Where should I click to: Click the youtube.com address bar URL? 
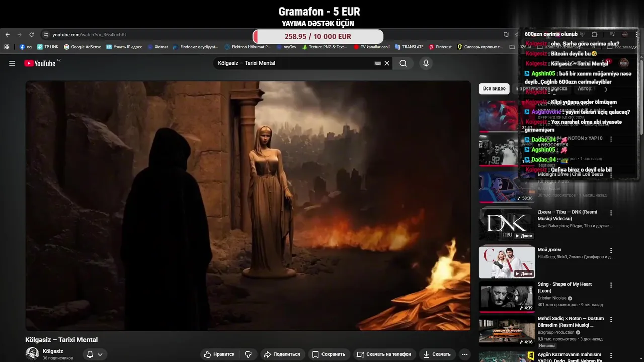click(x=89, y=35)
